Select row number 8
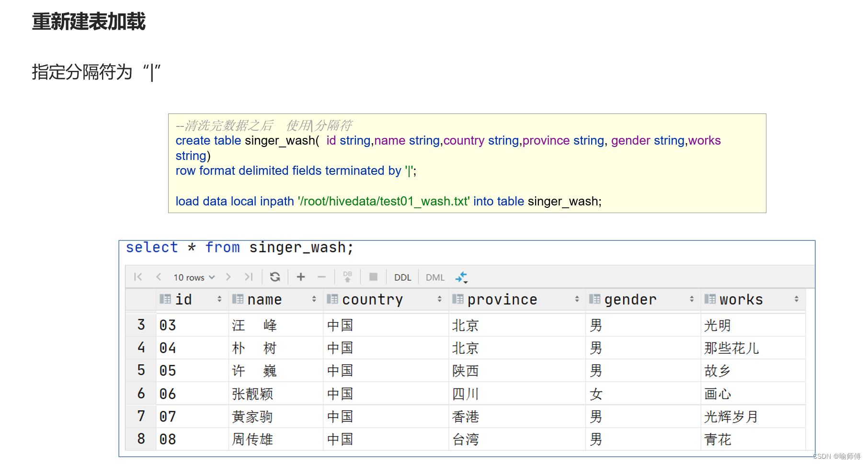 coord(141,439)
